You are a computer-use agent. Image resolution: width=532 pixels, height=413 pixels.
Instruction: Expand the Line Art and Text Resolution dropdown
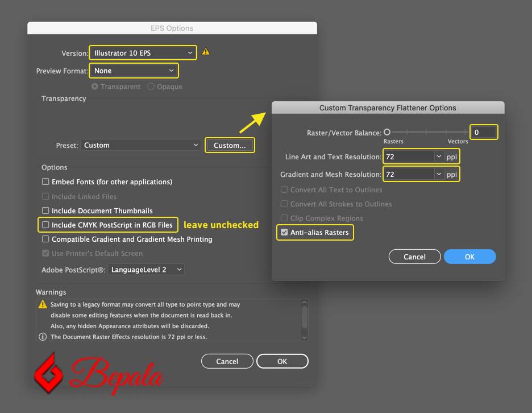(439, 156)
